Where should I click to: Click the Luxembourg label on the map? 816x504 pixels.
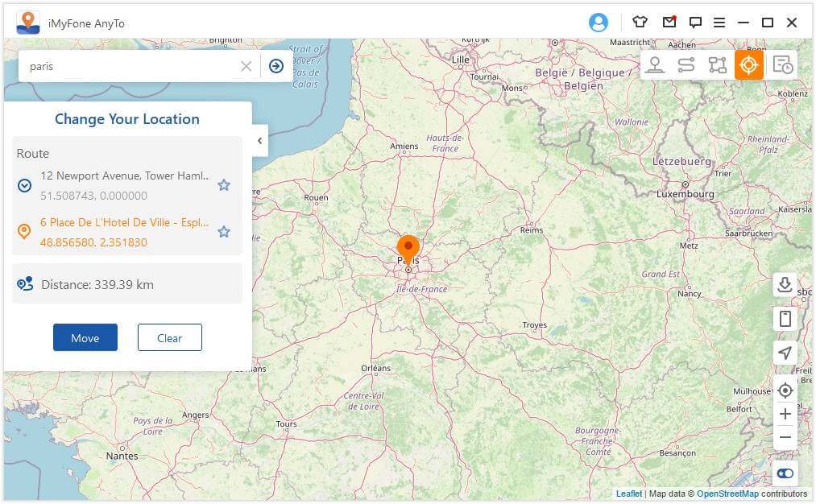pyautogui.click(x=686, y=194)
